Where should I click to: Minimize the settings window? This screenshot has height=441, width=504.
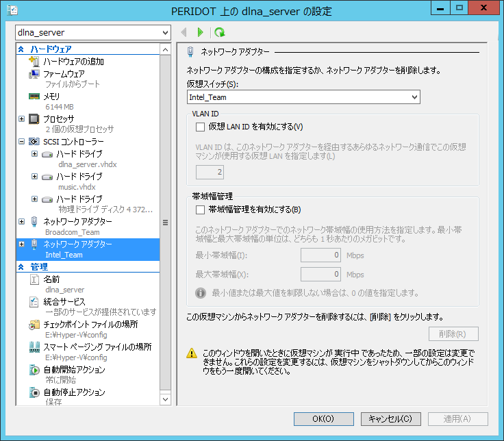(x=440, y=8)
